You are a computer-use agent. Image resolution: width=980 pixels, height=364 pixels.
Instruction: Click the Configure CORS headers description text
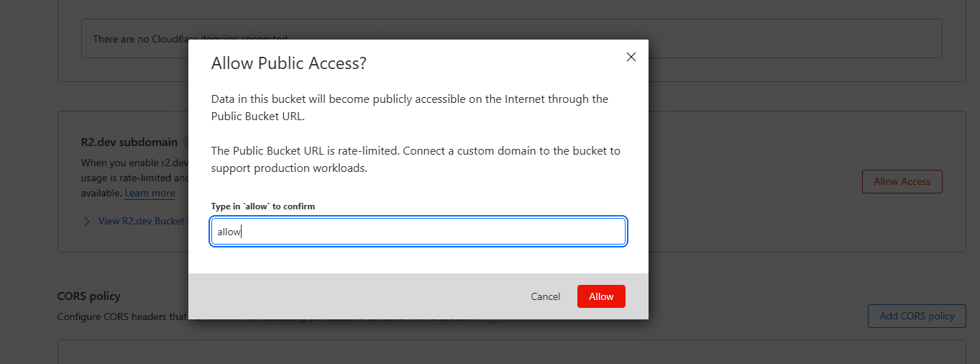click(122, 317)
